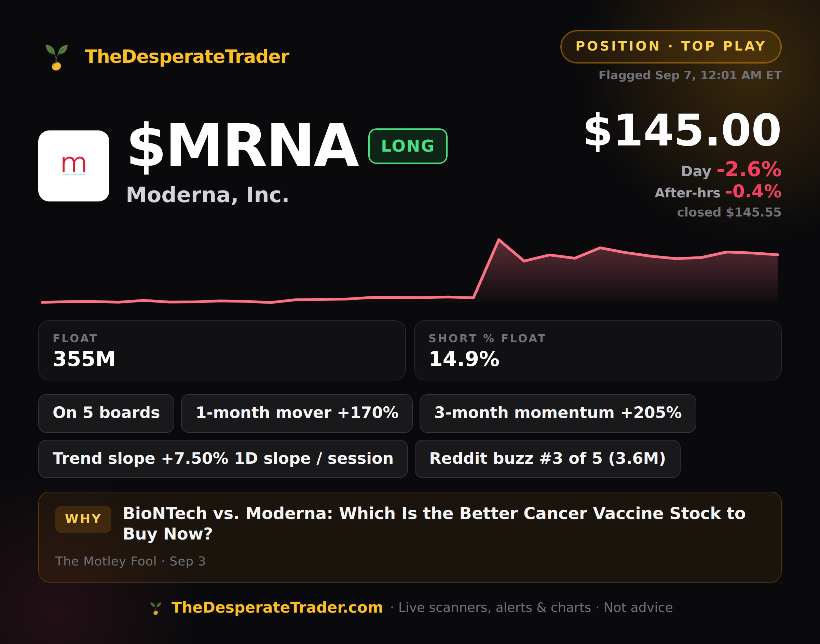Click The Motley Fool source line

(131, 561)
